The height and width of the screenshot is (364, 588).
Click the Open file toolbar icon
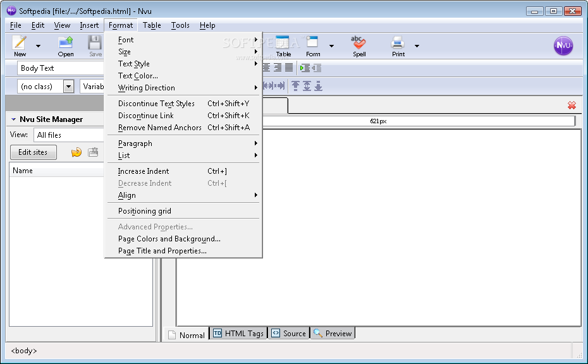[x=66, y=45]
